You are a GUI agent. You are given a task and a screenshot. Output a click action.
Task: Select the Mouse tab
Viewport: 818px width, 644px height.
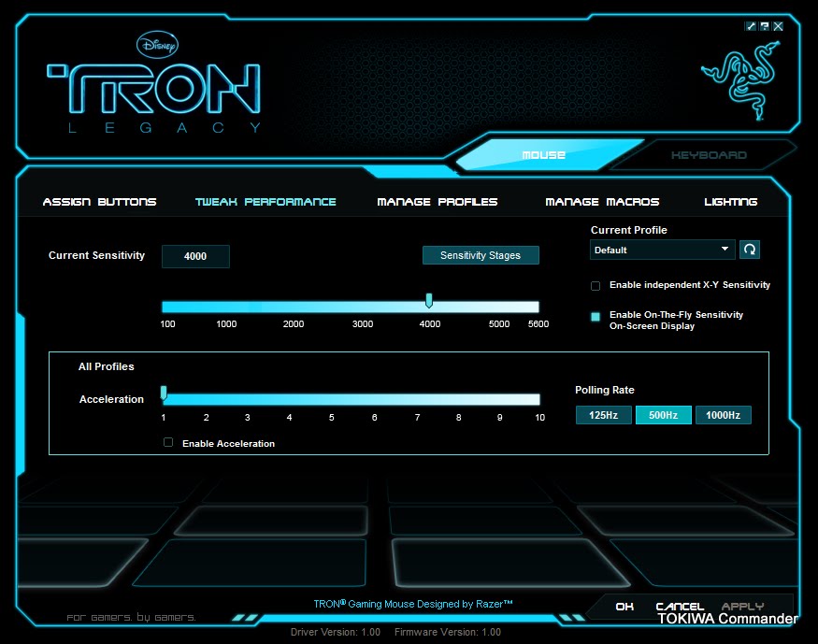pyautogui.click(x=543, y=155)
